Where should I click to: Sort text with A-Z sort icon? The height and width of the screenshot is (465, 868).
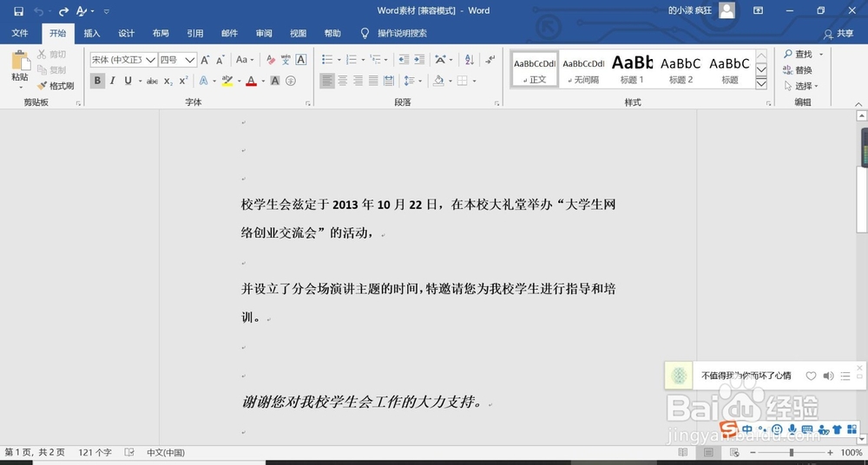coord(470,60)
